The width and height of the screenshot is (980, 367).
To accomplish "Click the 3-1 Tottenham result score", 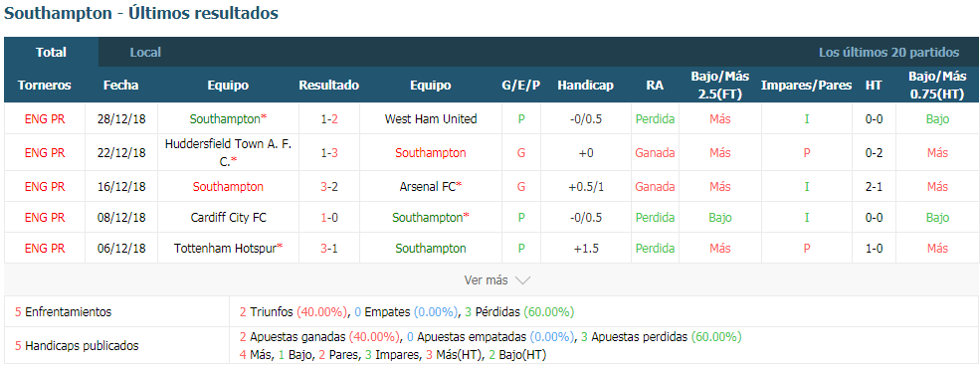I will point(329,249).
